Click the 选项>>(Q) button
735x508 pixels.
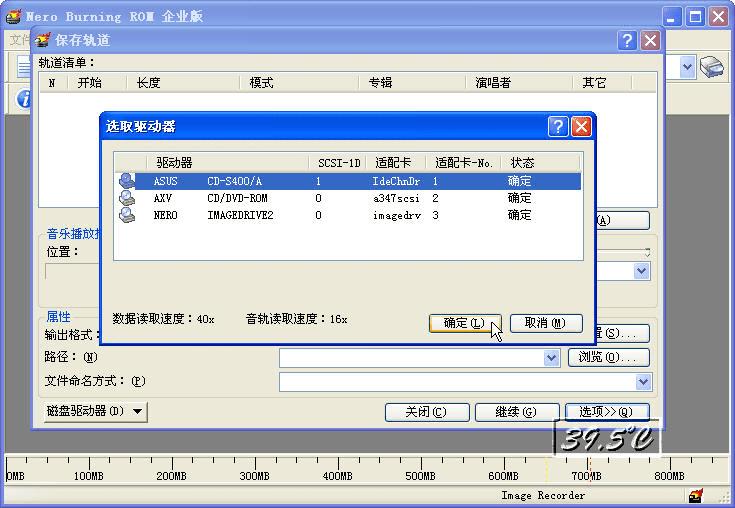(607, 412)
